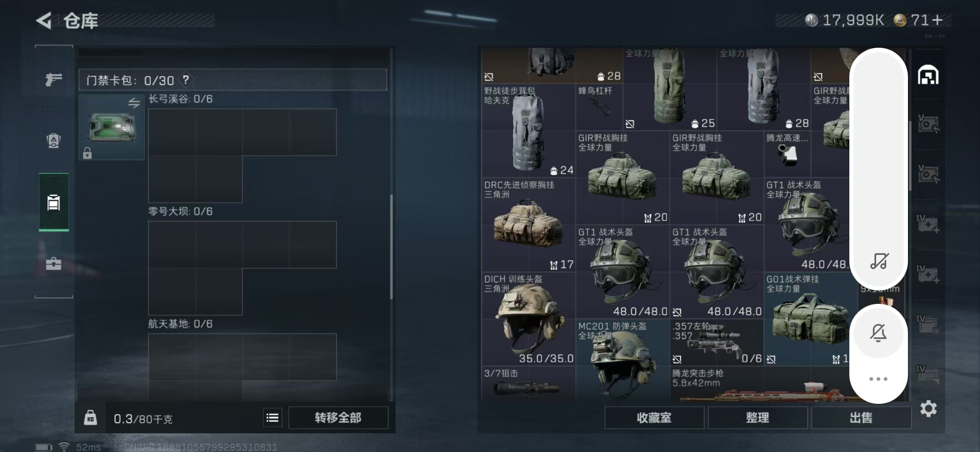
Task: Select the DICH 训练头盔 item
Action: [529, 319]
